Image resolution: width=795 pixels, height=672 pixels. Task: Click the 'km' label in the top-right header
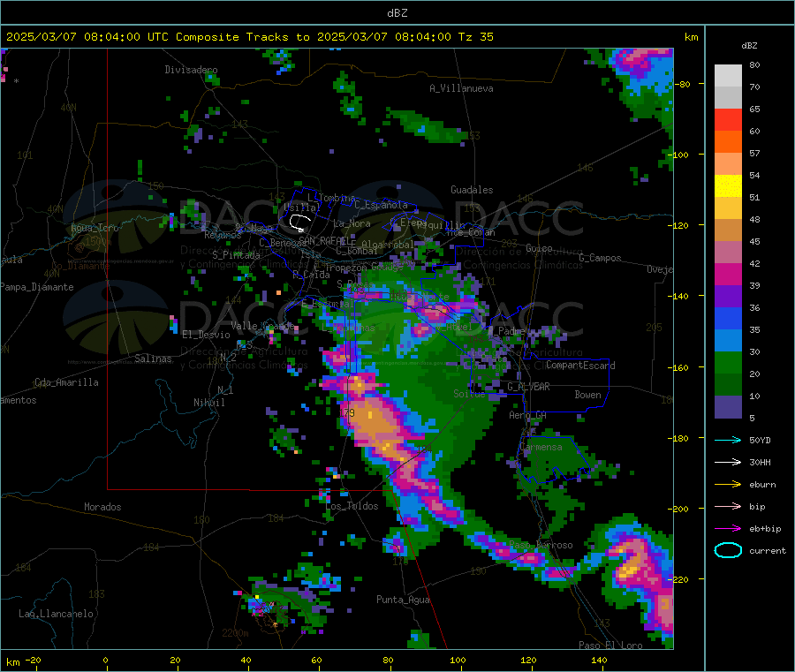pyautogui.click(x=691, y=37)
